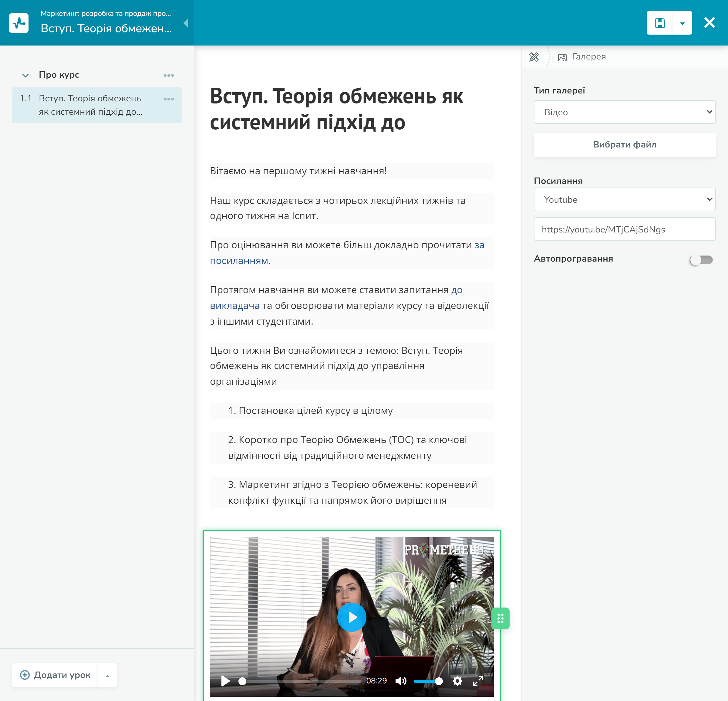
Task: Click the YouTube URL input field
Action: pos(624,229)
